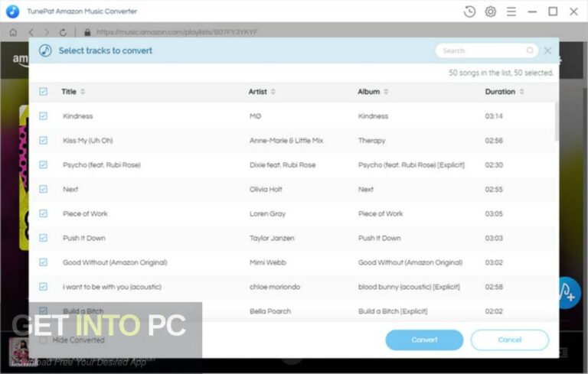This screenshot has height=374, width=588.
Task: Navigate forward with the right arrow
Action: tap(47, 32)
